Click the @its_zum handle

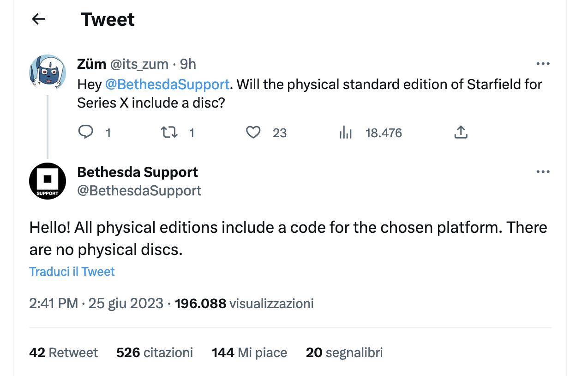coord(139,64)
